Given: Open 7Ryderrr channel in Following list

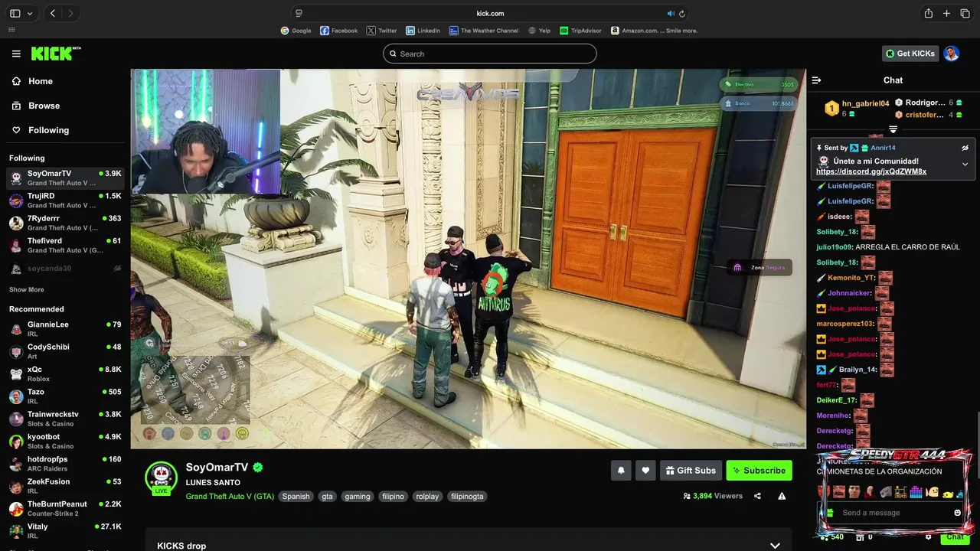Looking at the screenshot, I should (x=65, y=223).
